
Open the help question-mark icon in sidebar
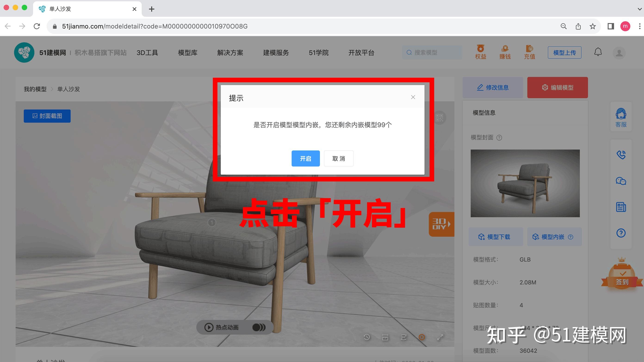(621, 233)
